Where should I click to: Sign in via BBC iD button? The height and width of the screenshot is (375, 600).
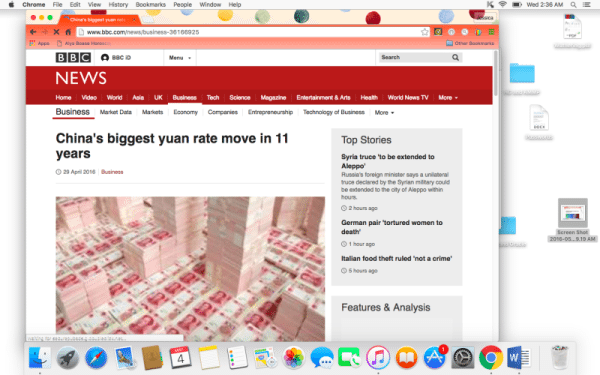pos(116,57)
